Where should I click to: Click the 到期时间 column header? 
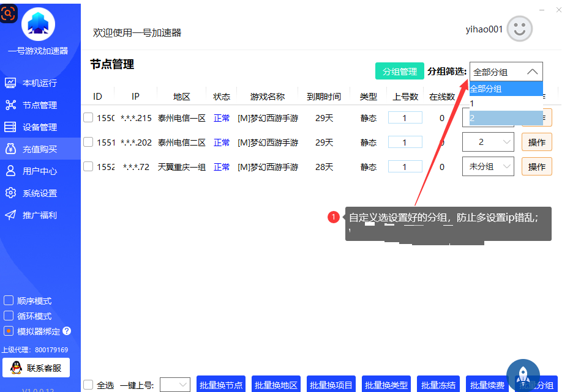pyautogui.click(x=324, y=97)
